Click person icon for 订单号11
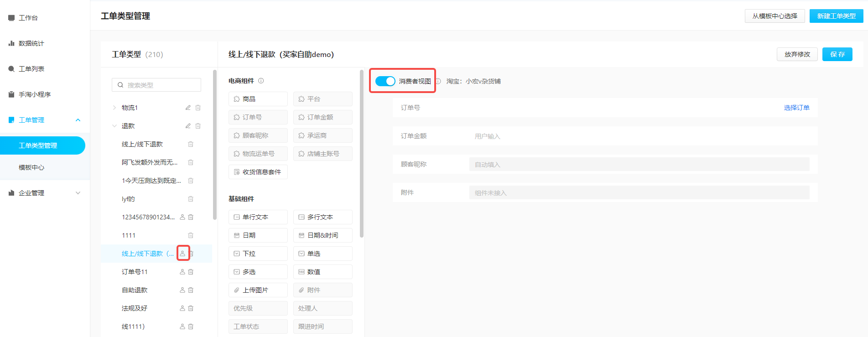868x337 pixels. 182,272
